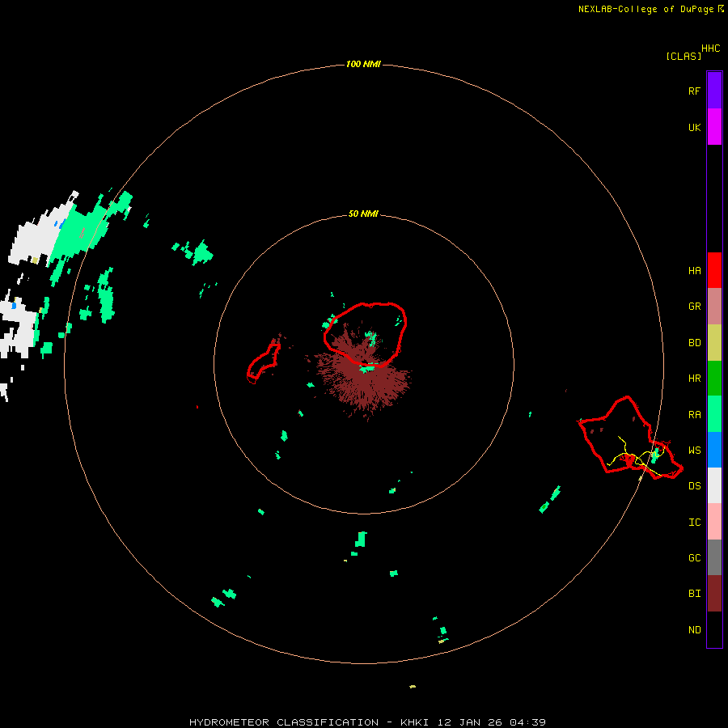Click the bright green RA swatch
The width and height of the screenshot is (728, 728).
pyautogui.click(x=714, y=414)
